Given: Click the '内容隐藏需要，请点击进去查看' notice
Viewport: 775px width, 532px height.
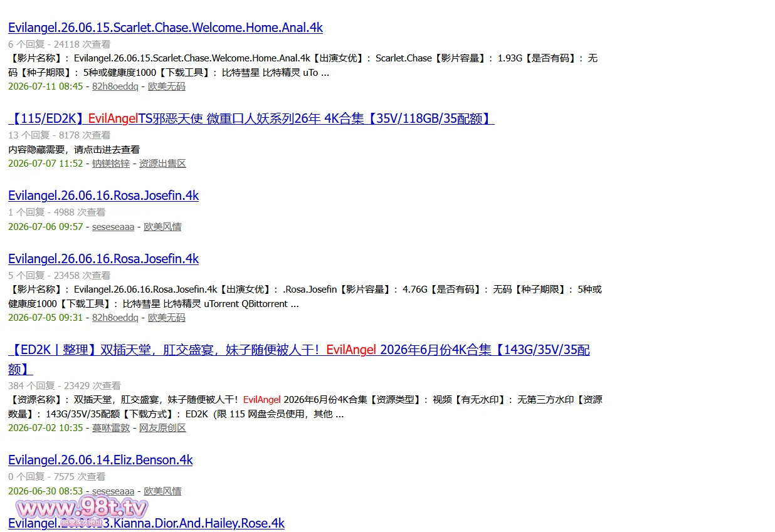Looking at the screenshot, I should tap(74, 150).
